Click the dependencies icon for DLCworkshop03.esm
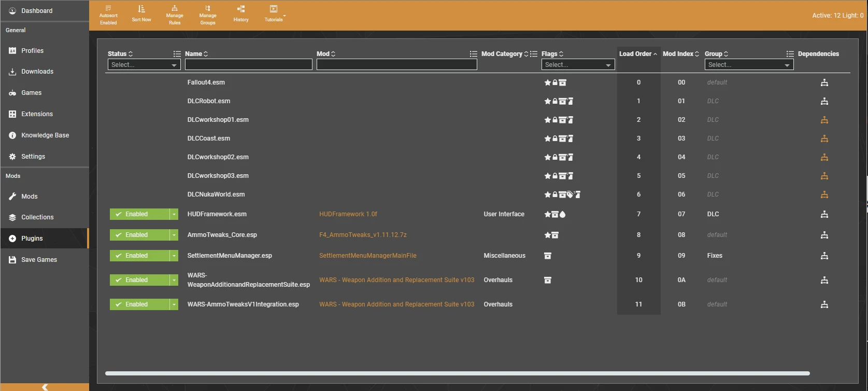This screenshot has width=868, height=391. tap(824, 176)
